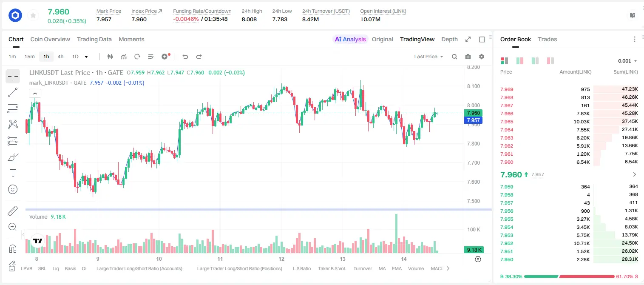Open the candlestick chart type selector
644x285 pixels.
click(x=111, y=57)
